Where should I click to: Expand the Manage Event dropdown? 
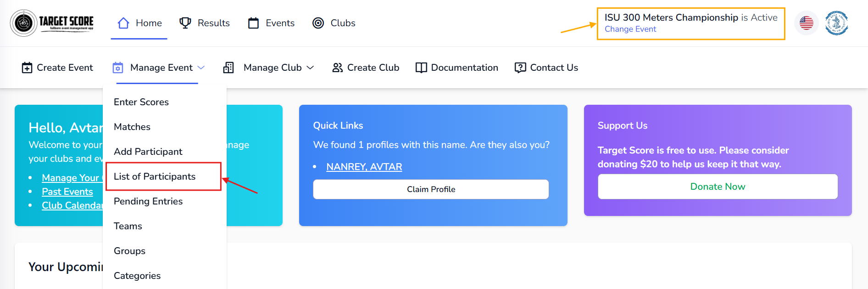point(161,68)
